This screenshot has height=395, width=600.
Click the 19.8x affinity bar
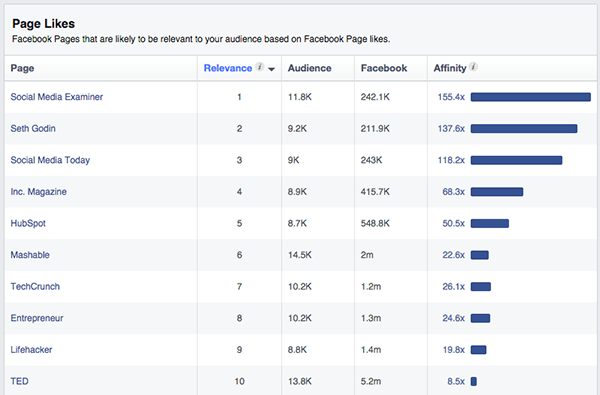[478, 350]
